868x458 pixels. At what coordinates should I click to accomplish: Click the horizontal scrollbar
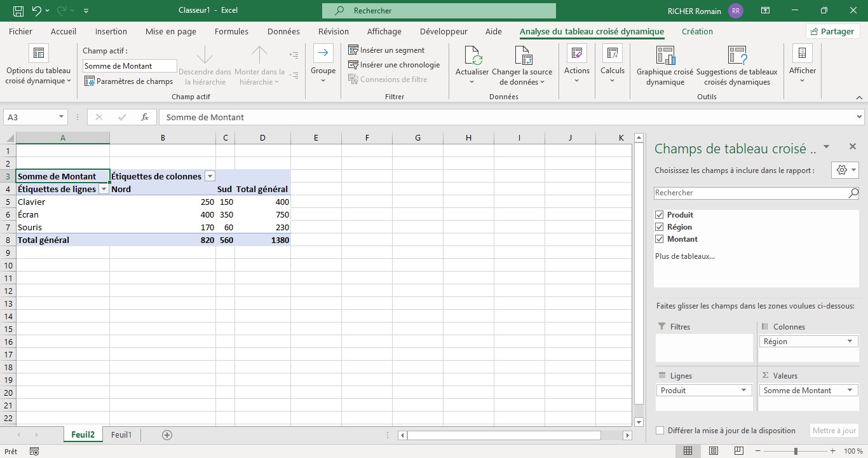(x=504, y=436)
